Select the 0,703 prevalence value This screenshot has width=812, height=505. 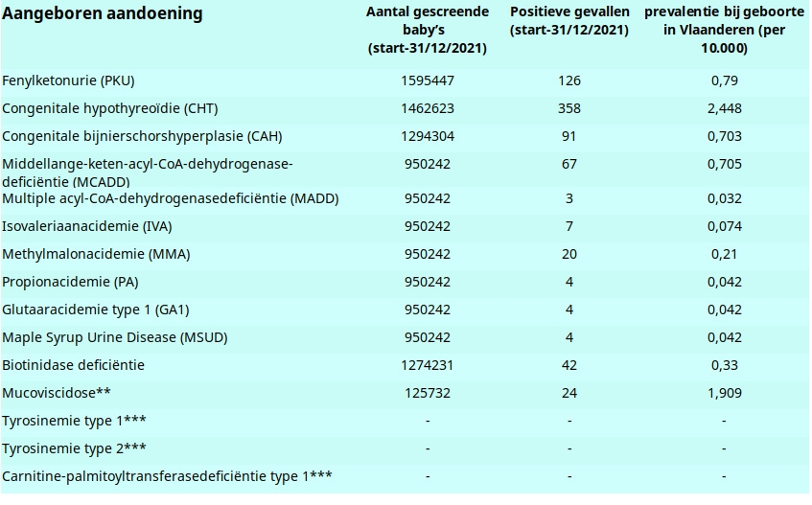(x=724, y=137)
